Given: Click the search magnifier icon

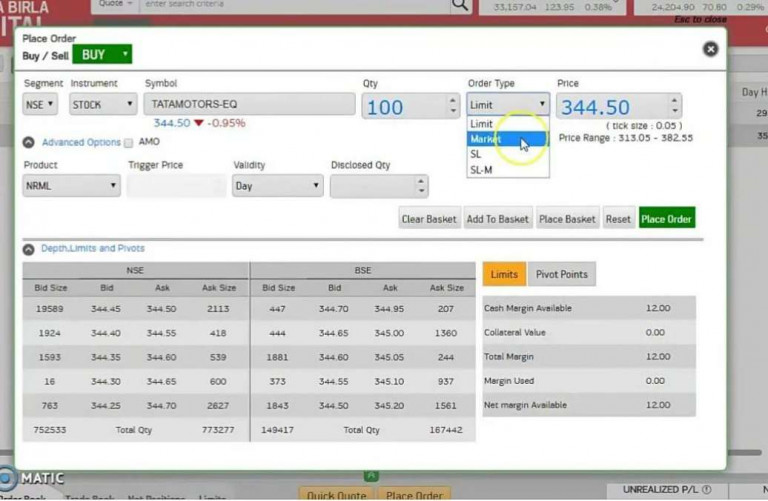Looking at the screenshot, I should (459, 5).
